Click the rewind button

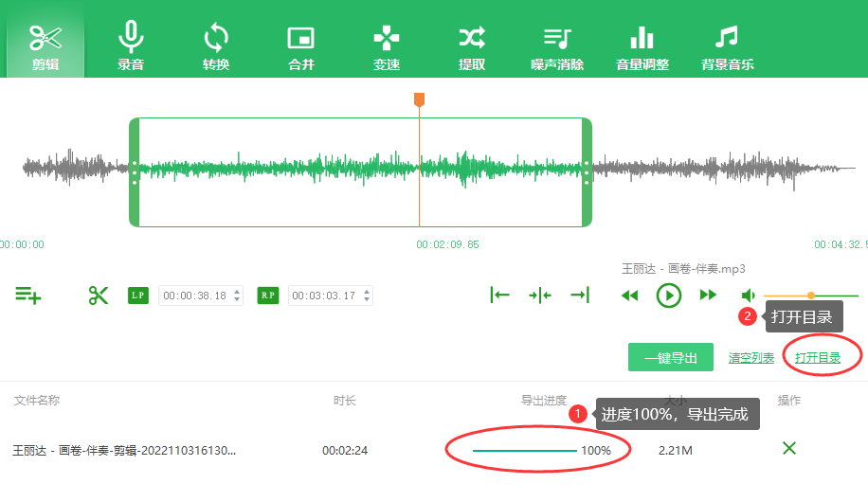point(630,296)
